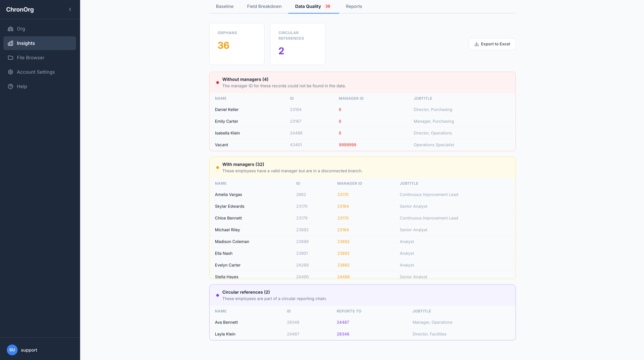Click Madison Coleman's name

(x=232, y=241)
